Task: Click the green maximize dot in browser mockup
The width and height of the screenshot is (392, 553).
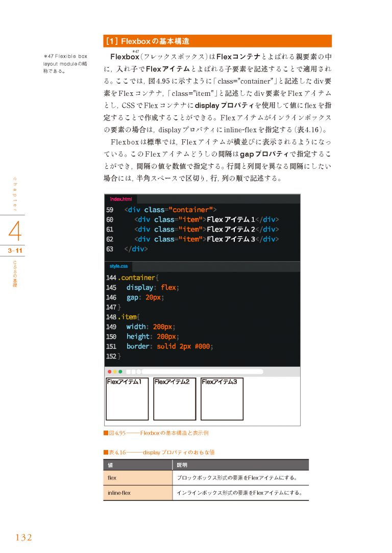Action: (x=120, y=372)
